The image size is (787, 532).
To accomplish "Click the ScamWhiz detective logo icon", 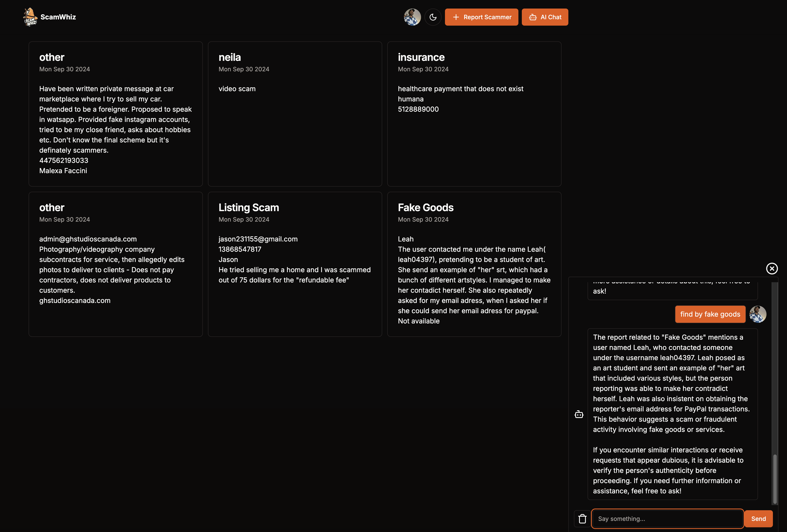I will (x=30, y=17).
